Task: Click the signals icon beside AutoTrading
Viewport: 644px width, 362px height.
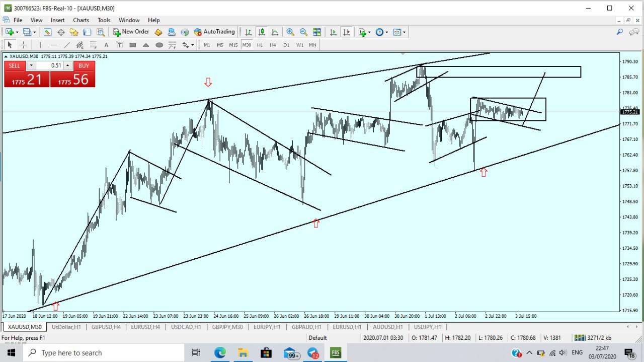Action: coord(185,32)
